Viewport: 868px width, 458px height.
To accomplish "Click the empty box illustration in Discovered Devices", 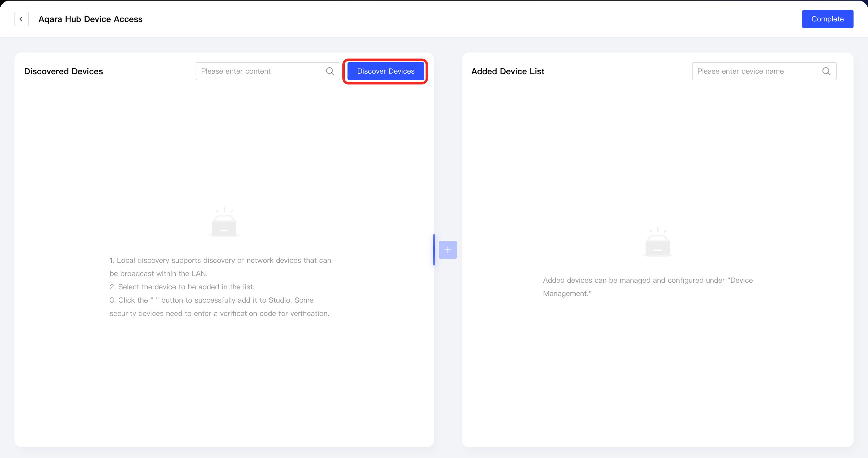I will 224,223.
